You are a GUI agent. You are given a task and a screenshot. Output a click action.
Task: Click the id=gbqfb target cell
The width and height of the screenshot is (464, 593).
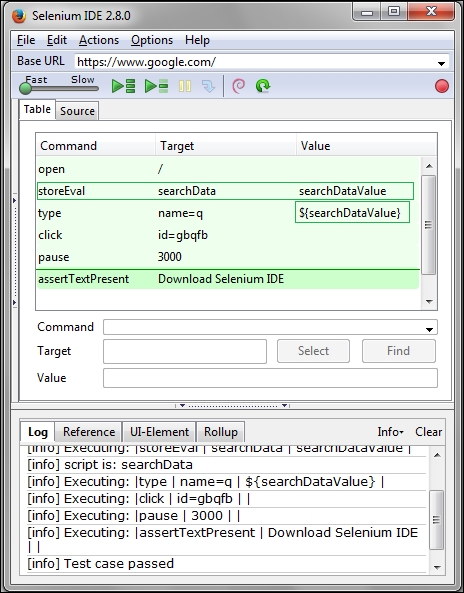pos(183,235)
